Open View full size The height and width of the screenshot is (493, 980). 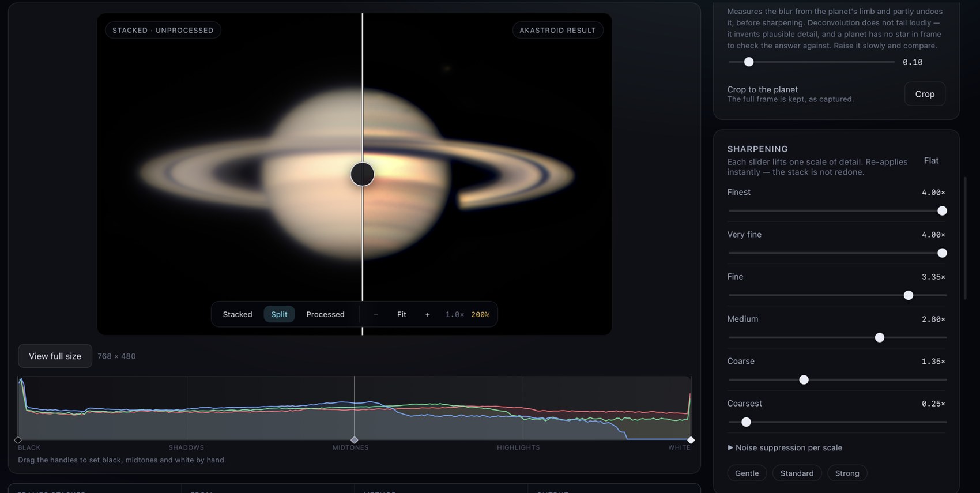[x=55, y=356]
